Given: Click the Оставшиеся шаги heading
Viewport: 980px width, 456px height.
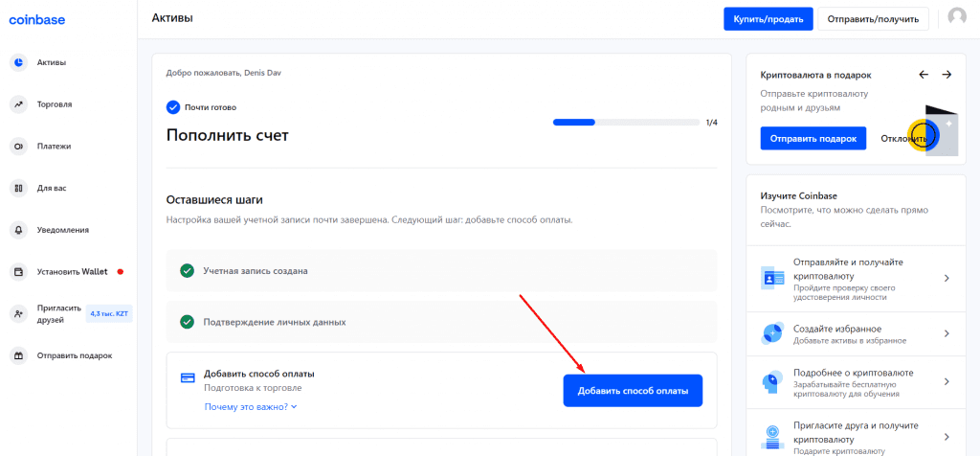Looking at the screenshot, I should click(214, 200).
